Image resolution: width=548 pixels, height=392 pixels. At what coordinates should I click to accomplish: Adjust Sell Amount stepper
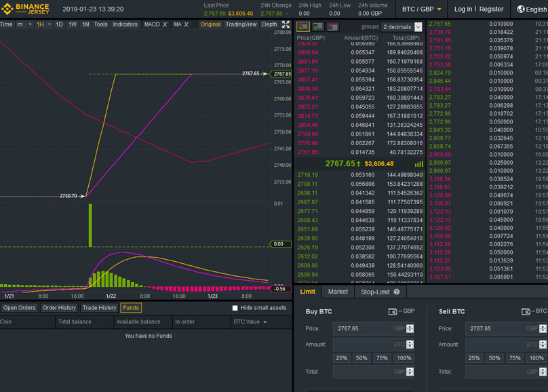pyautogui.click(x=543, y=345)
